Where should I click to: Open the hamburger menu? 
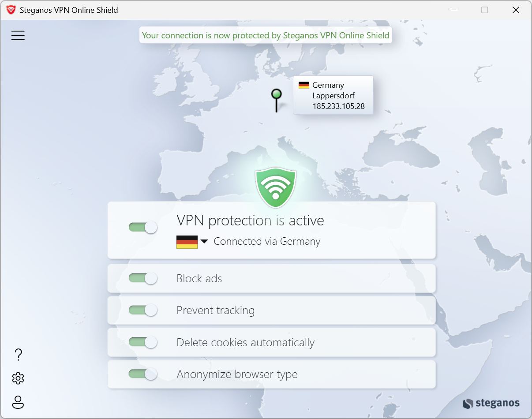pos(18,35)
